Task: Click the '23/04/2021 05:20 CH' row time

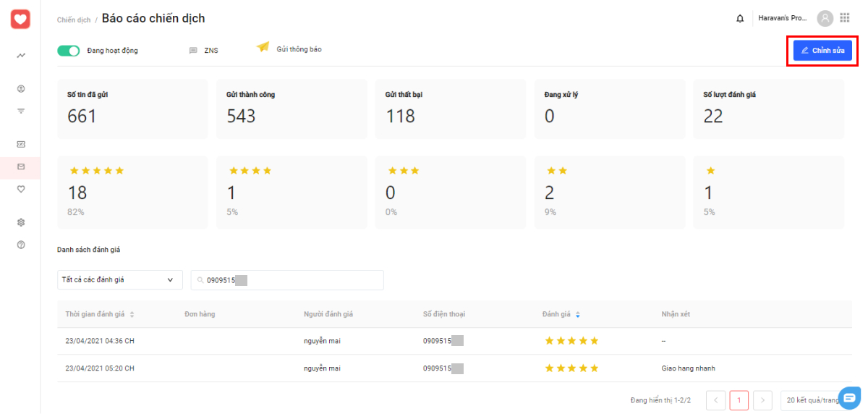Action: tap(100, 368)
